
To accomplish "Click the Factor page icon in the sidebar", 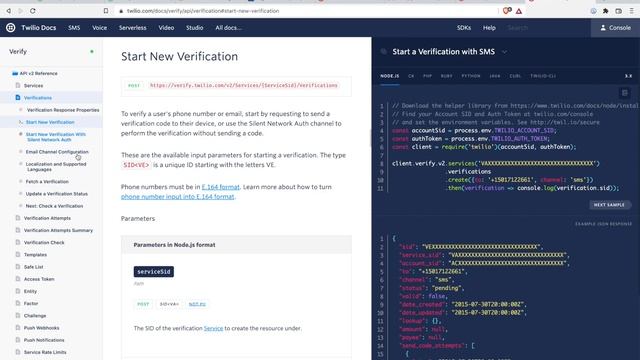I will [x=18, y=303].
